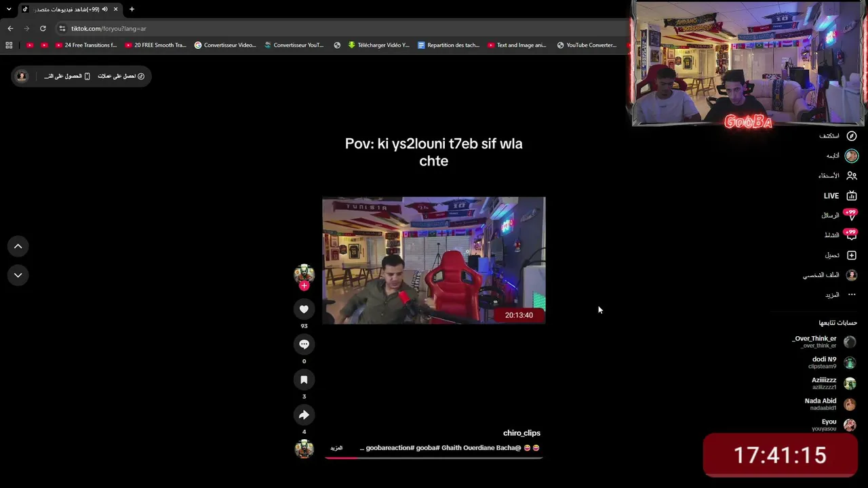
Task: Click the Nada Abid avatar thumbnail
Action: [850, 405]
